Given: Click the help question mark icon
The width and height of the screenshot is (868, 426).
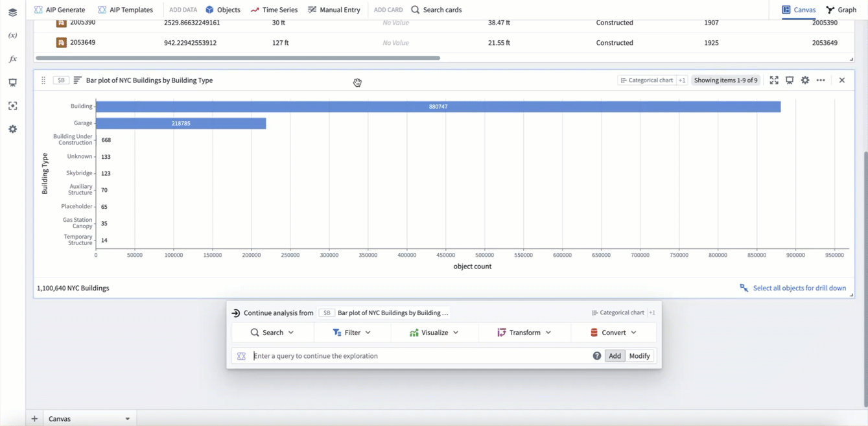Looking at the screenshot, I should pyautogui.click(x=596, y=356).
